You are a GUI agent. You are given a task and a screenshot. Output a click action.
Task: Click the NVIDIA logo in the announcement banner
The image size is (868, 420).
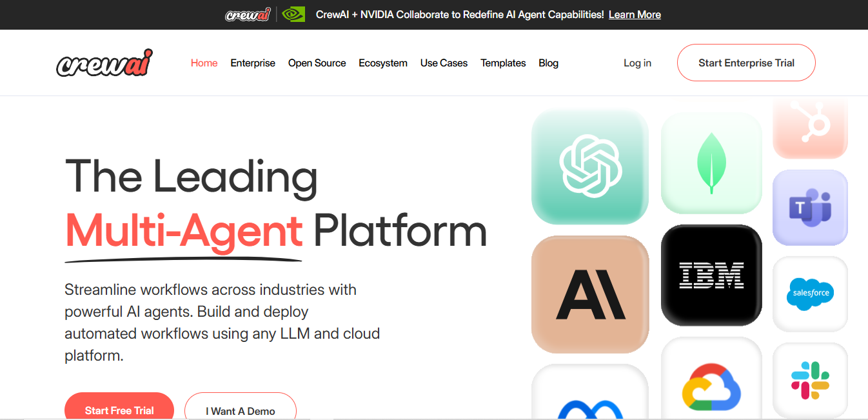pyautogui.click(x=293, y=14)
